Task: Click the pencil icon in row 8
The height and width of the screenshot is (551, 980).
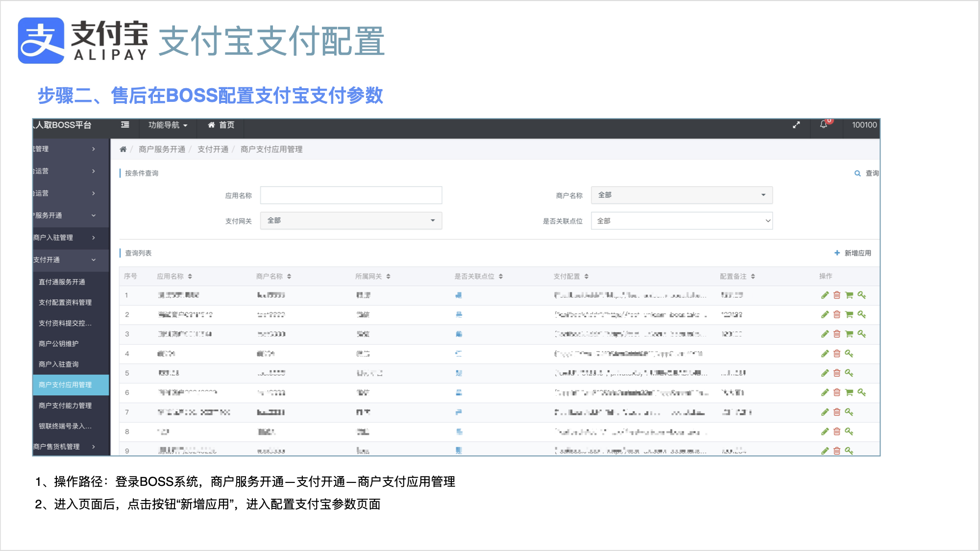Action: [825, 431]
